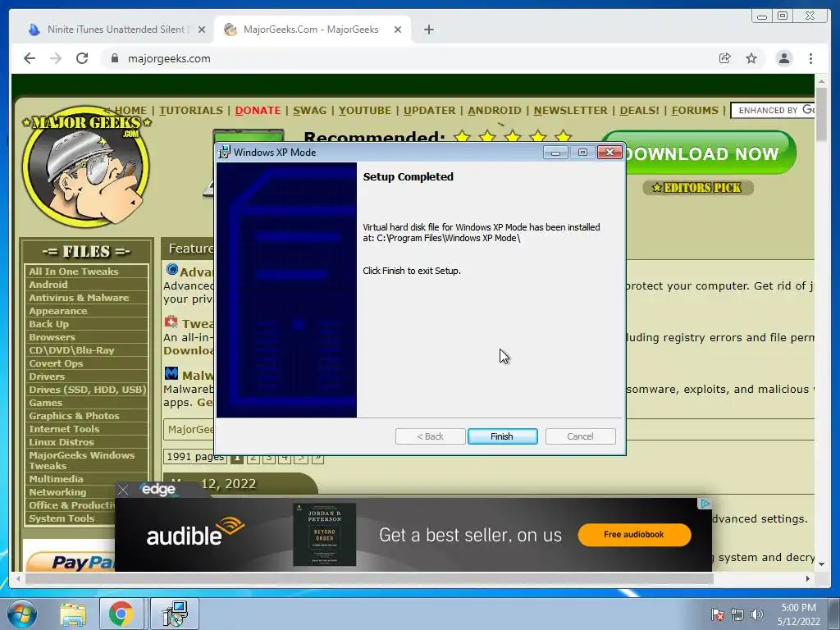Close the Audible ad banner
The height and width of the screenshot is (630, 840).
click(123, 490)
